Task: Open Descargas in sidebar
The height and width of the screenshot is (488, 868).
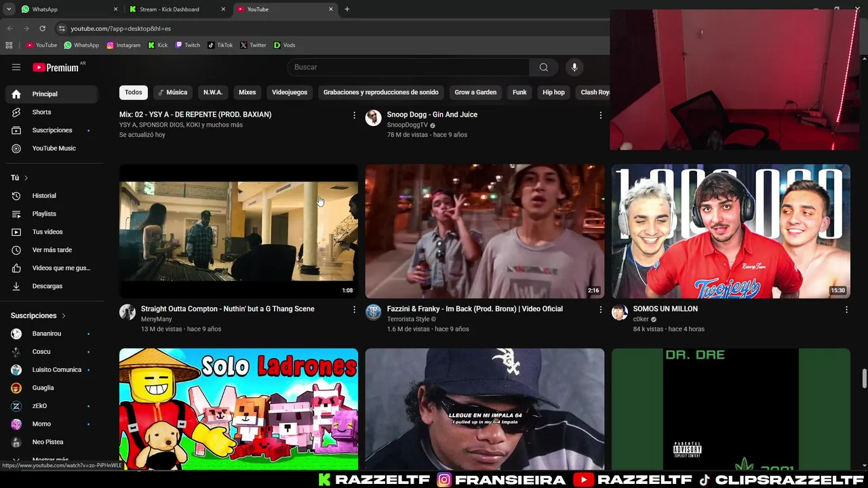Action: (x=52, y=286)
